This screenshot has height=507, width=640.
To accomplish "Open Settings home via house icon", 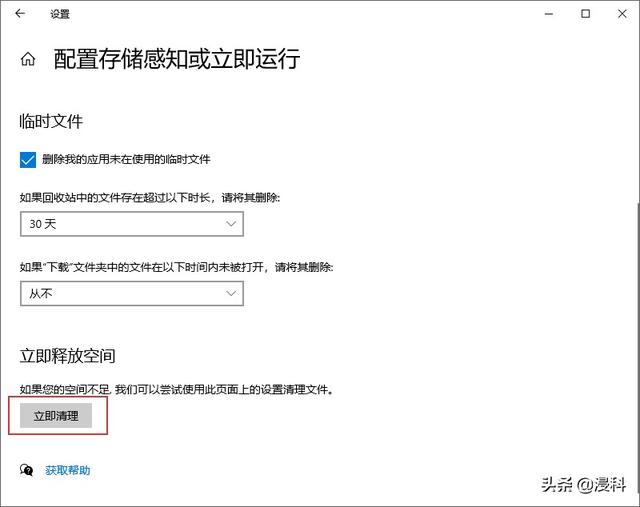I will click(x=27, y=59).
